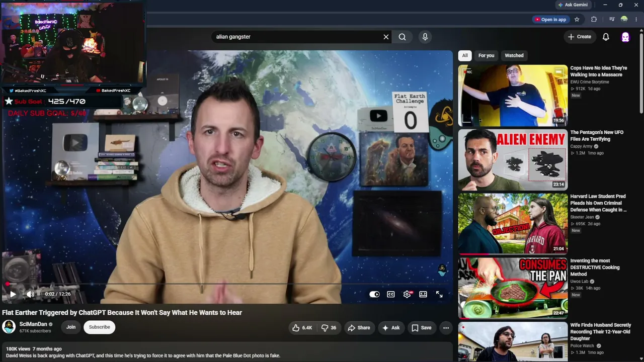Open the browser media controls icon
This screenshot has width=644, height=362.
coord(612,20)
